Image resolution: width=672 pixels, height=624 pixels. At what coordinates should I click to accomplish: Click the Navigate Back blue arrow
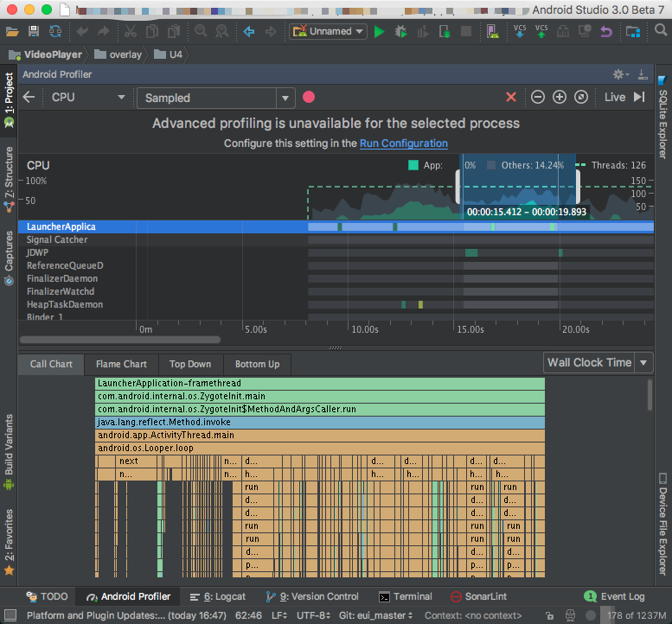click(x=248, y=31)
